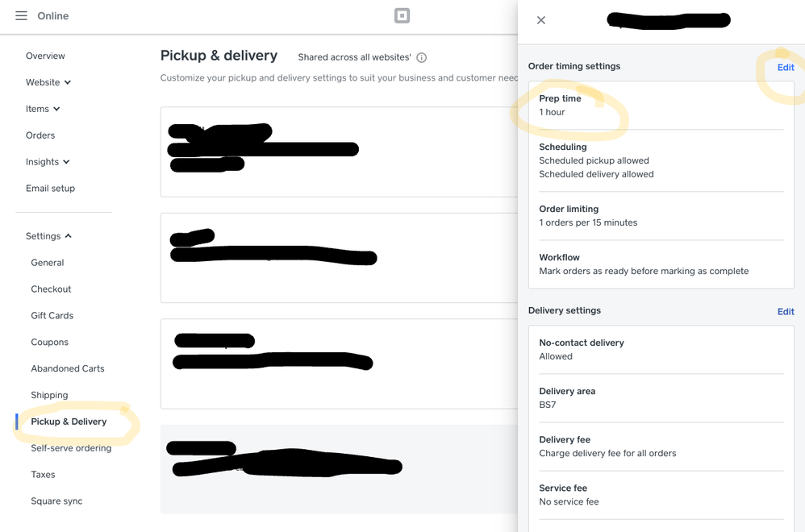This screenshot has width=805, height=532.
Task: Open Square sync settings
Action: tap(56, 501)
